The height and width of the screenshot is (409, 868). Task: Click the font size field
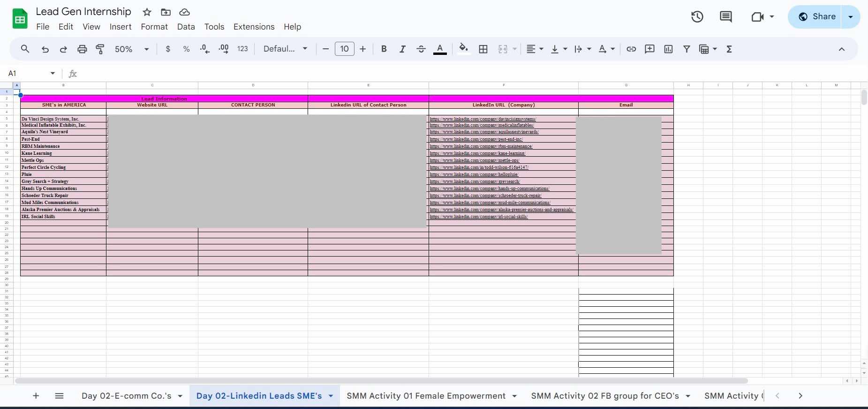tap(344, 49)
